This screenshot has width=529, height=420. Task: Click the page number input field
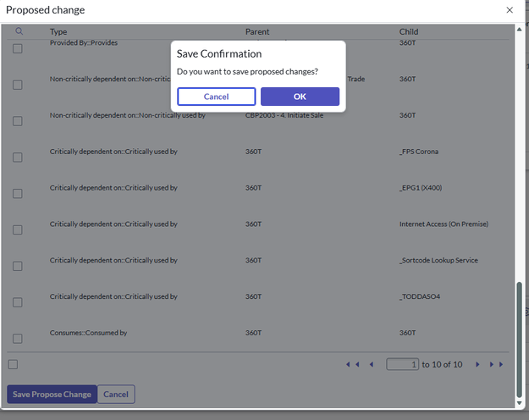403,364
